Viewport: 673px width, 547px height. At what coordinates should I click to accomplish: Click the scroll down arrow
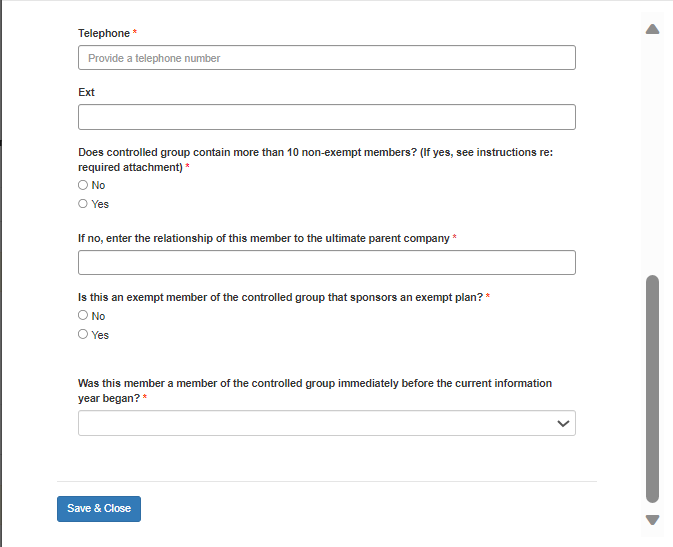pos(653,520)
